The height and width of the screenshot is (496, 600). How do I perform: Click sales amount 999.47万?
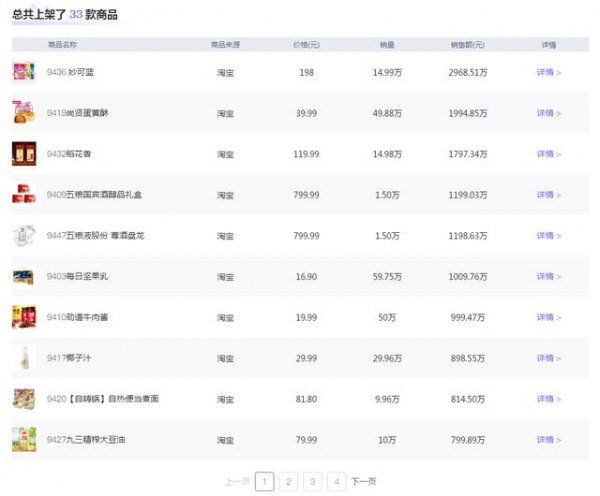[468, 317]
